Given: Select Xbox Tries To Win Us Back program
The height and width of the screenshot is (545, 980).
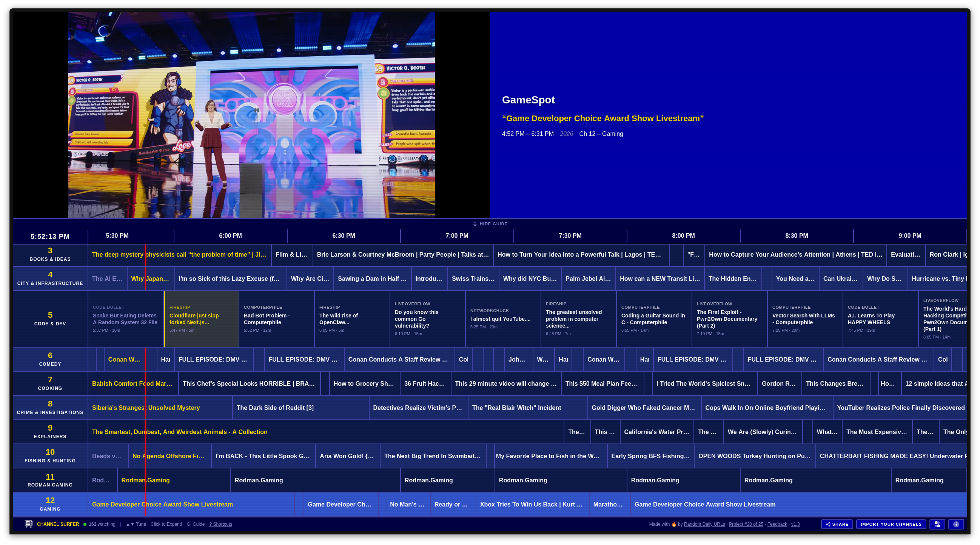Looking at the screenshot, I should (x=532, y=504).
